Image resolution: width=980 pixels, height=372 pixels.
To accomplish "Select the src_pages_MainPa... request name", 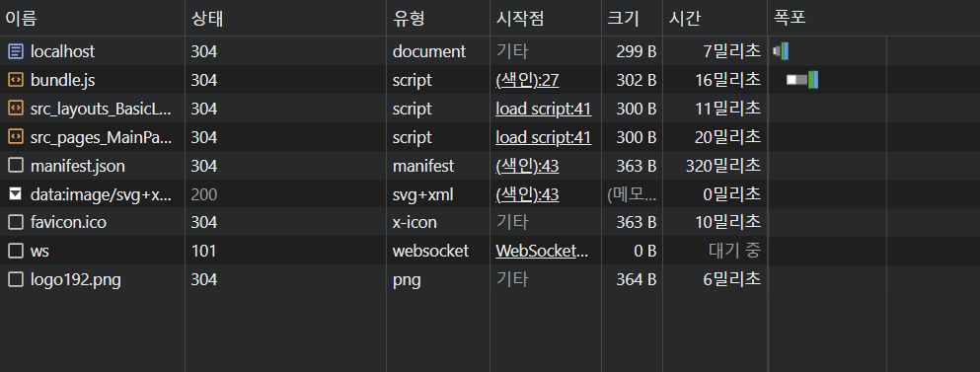I will [x=101, y=137].
